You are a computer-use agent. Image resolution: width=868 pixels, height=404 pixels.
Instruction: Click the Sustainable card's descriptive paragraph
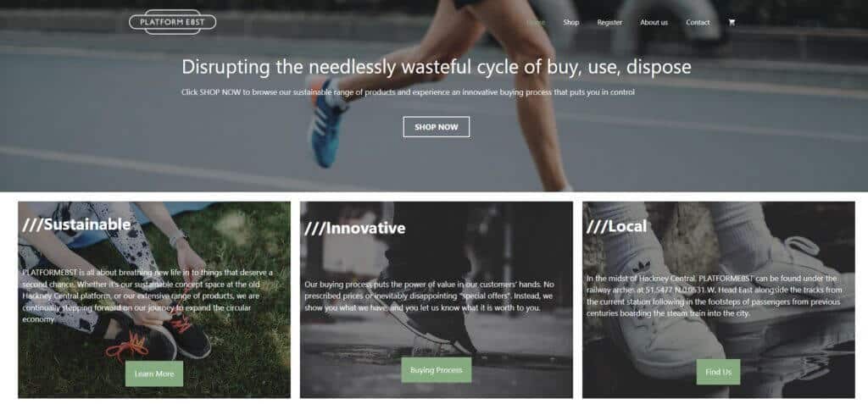148,296
